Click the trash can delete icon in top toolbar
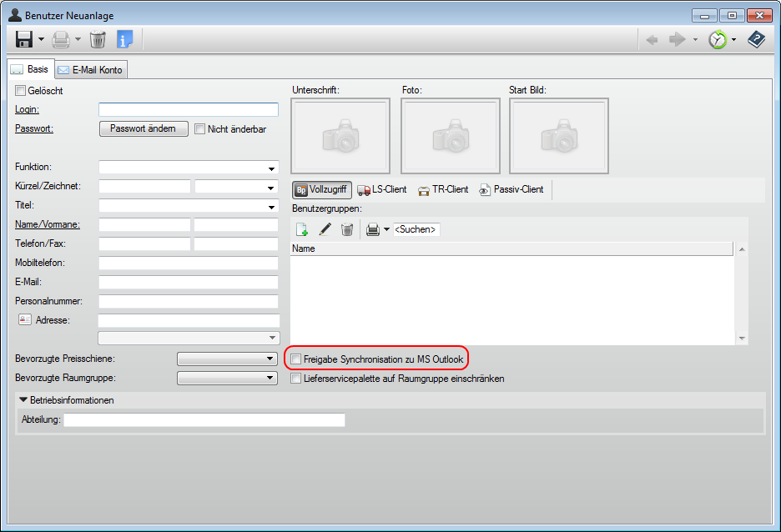The height and width of the screenshot is (532, 781). (98, 39)
